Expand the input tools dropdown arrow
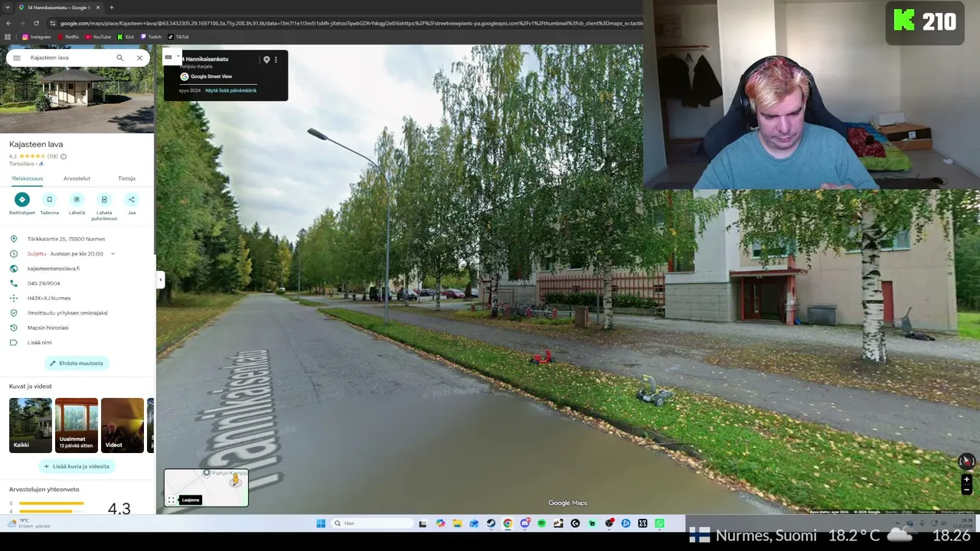 pos(178,57)
